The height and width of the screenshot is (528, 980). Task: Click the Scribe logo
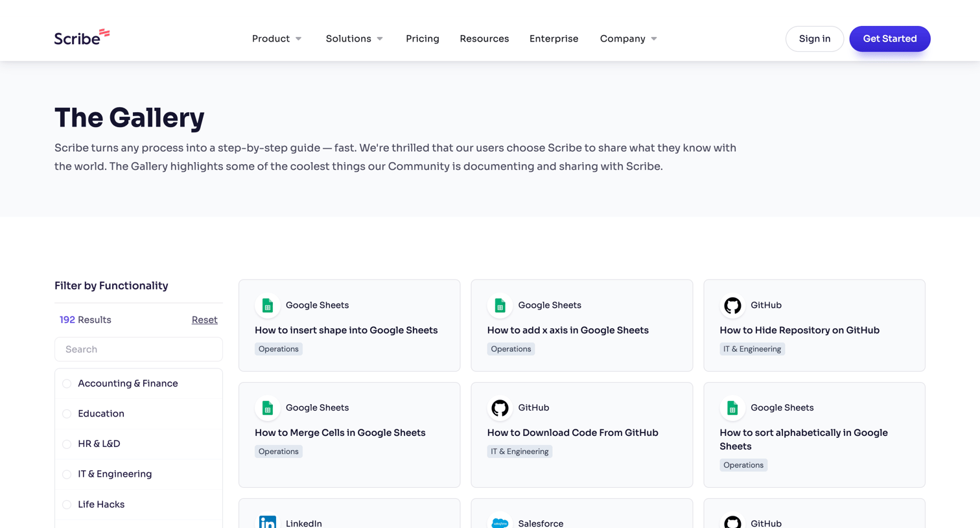[x=82, y=38]
